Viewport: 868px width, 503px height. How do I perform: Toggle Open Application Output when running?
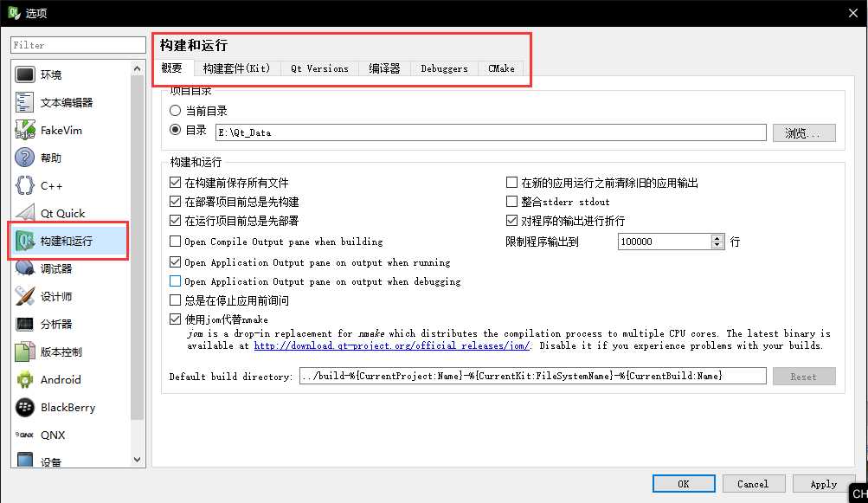(x=175, y=262)
